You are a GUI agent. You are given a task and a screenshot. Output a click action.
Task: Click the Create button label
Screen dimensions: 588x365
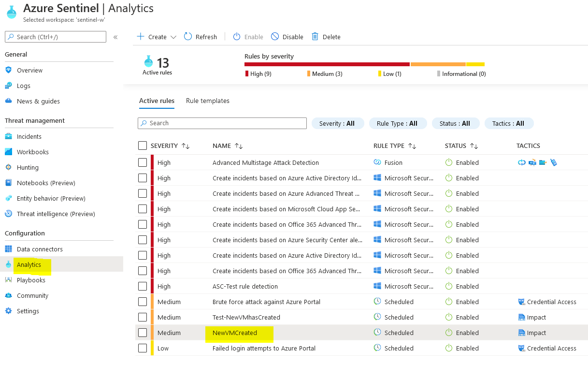[x=158, y=37]
